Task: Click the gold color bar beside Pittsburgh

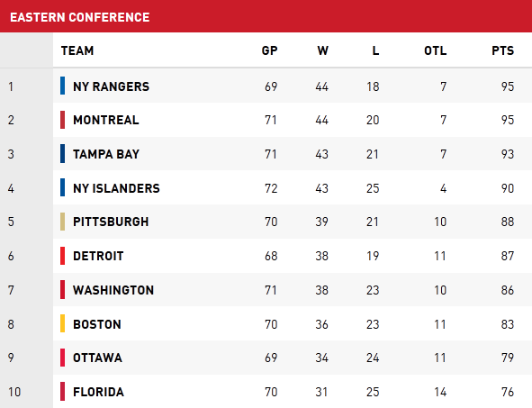Action: click(x=62, y=222)
